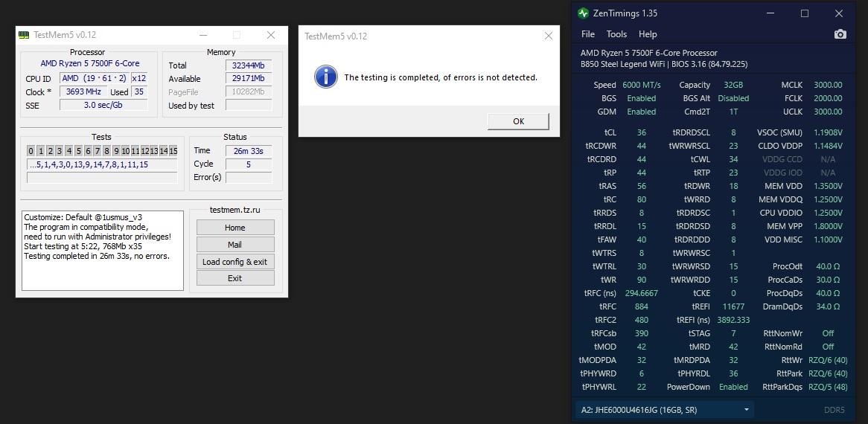Click the BGS Alt Disabled value
868x424 pixels.
coord(733,98)
